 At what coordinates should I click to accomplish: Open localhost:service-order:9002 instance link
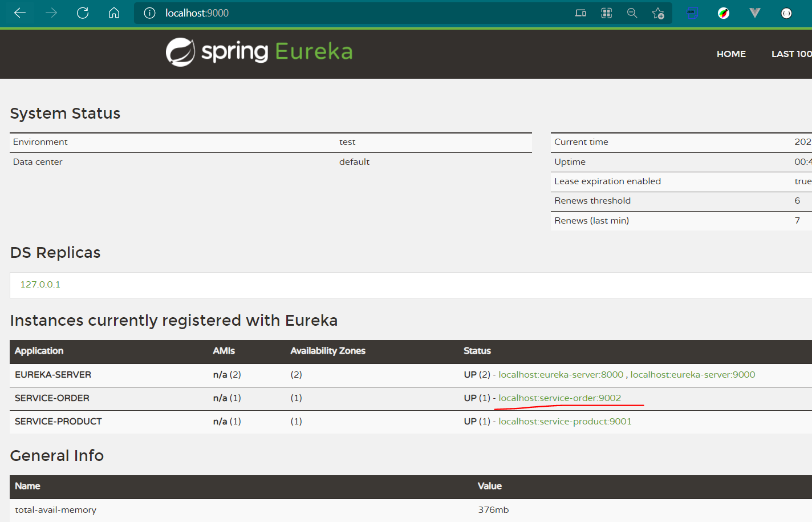560,398
